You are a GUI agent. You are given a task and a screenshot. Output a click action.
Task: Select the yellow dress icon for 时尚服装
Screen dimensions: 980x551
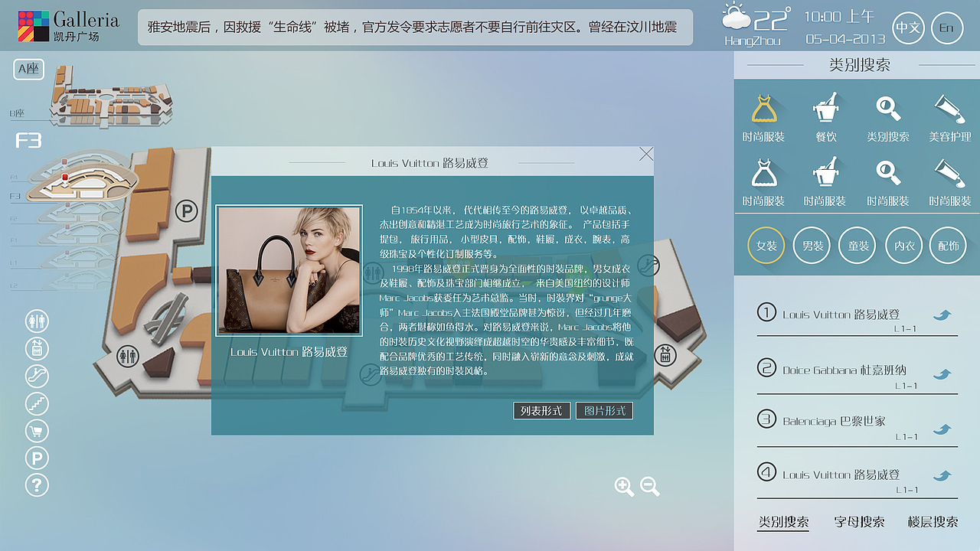pos(763,109)
